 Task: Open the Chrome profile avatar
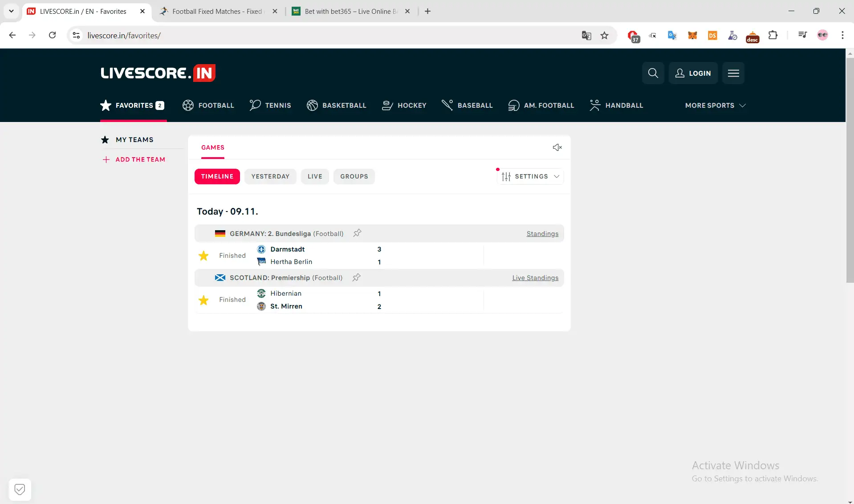click(x=822, y=35)
